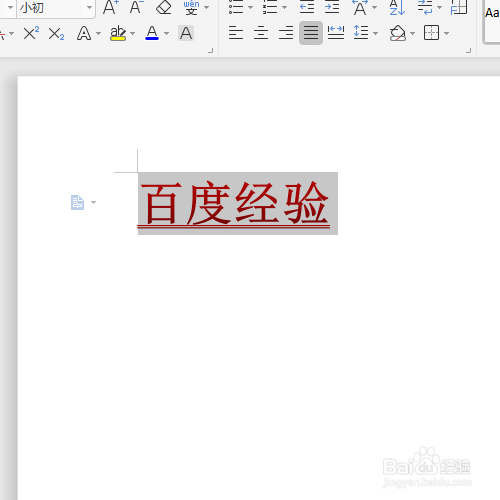Expand the numbering style dropdown
The image size is (500, 500).
coord(284,7)
